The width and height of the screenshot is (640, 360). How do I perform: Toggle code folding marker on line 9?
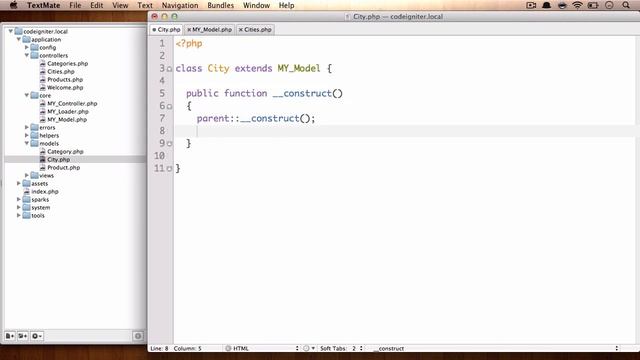tap(169, 144)
